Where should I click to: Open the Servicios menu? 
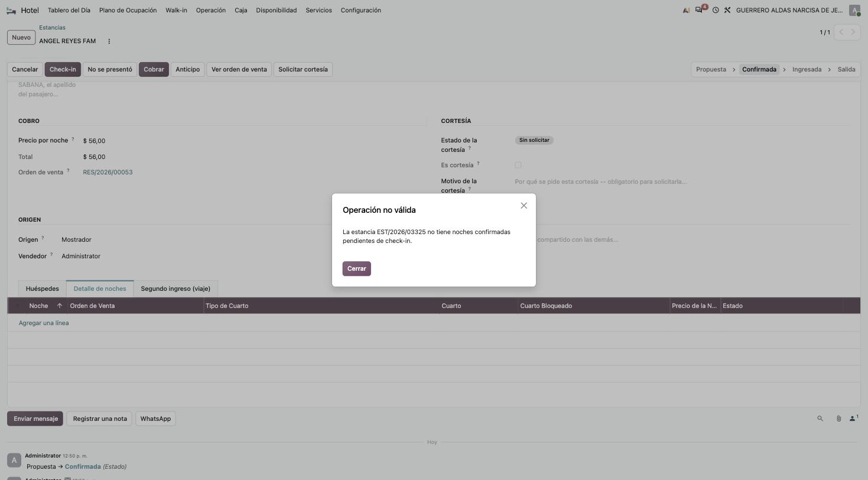[318, 10]
